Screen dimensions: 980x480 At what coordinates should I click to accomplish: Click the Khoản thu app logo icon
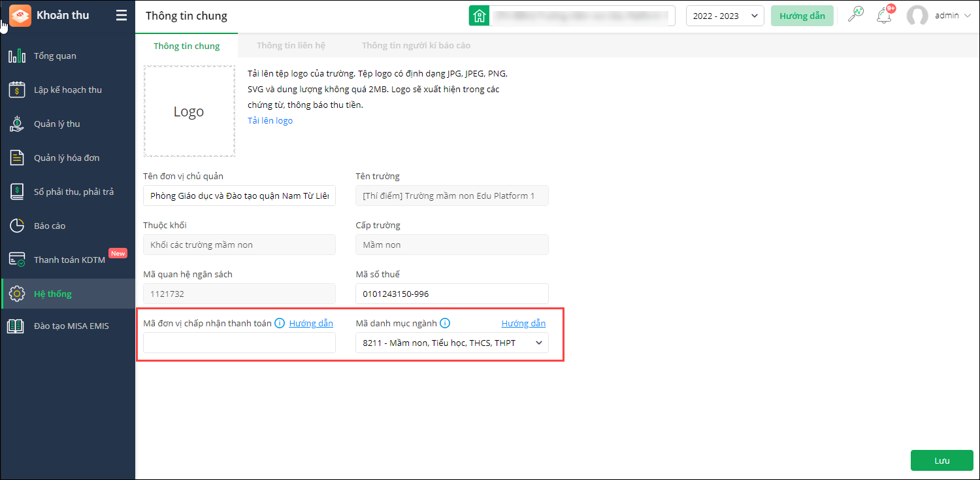point(20,16)
